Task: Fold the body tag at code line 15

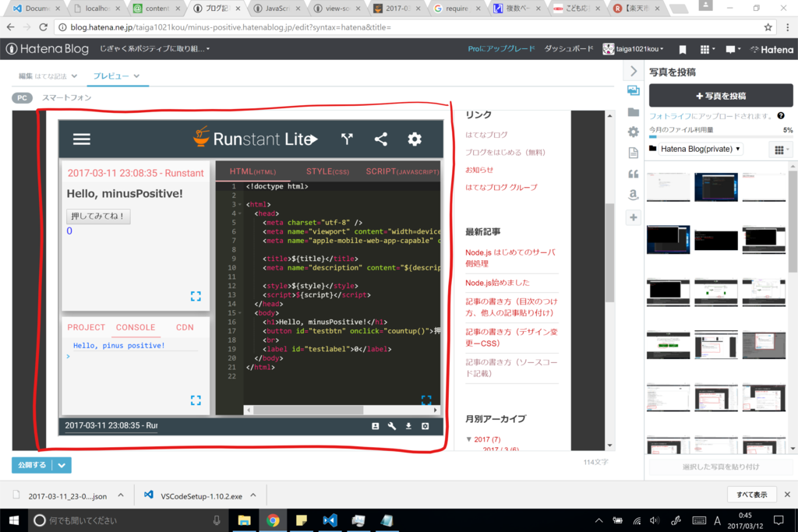Action: pyautogui.click(x=240, y=313)
